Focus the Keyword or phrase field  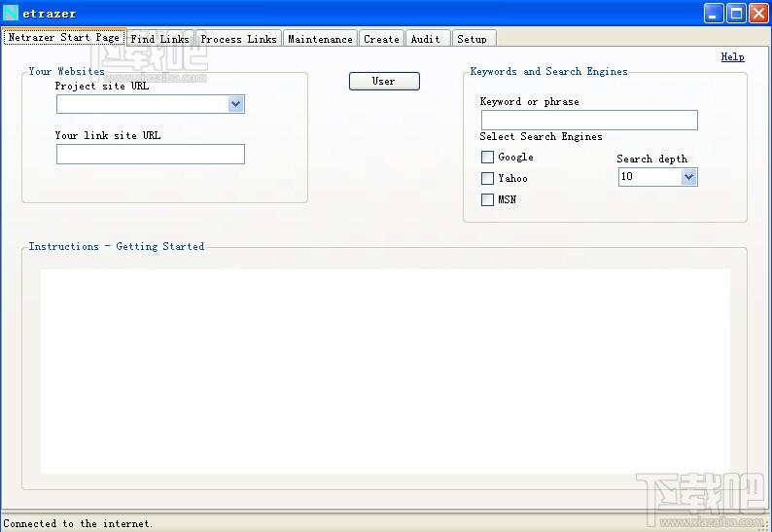pyautogui.click(x=589, y=121)
